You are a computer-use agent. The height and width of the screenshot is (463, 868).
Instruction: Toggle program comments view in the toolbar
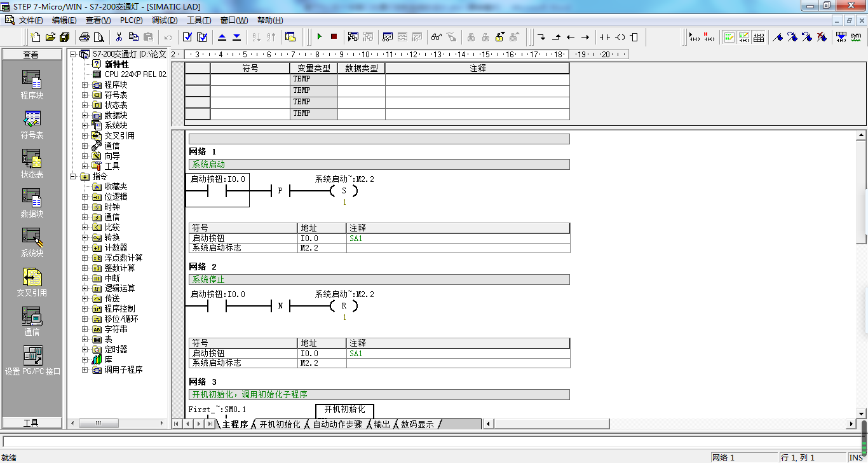tap(729, 37)
